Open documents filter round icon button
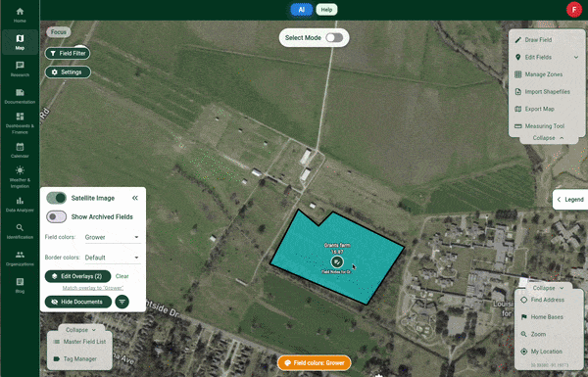Image resolution: width=588 pixels, height=377 pixels. click(x=122, y=302)
